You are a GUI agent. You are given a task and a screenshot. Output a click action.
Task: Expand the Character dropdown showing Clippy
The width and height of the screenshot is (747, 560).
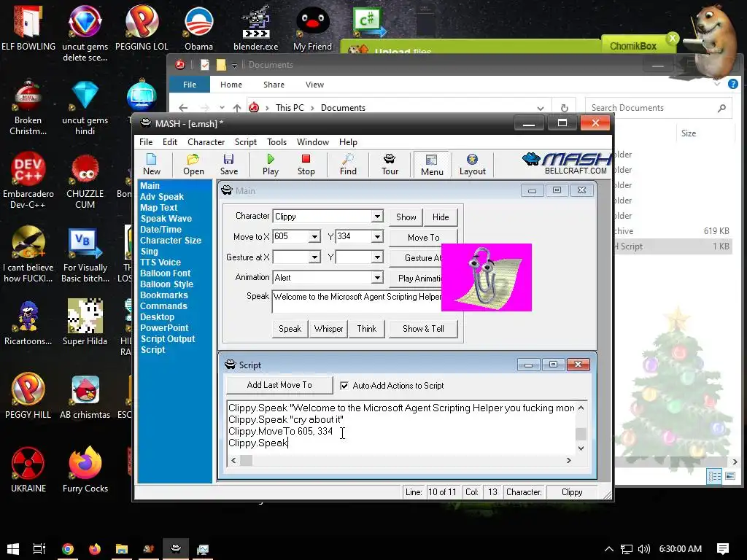coord(377,216)
